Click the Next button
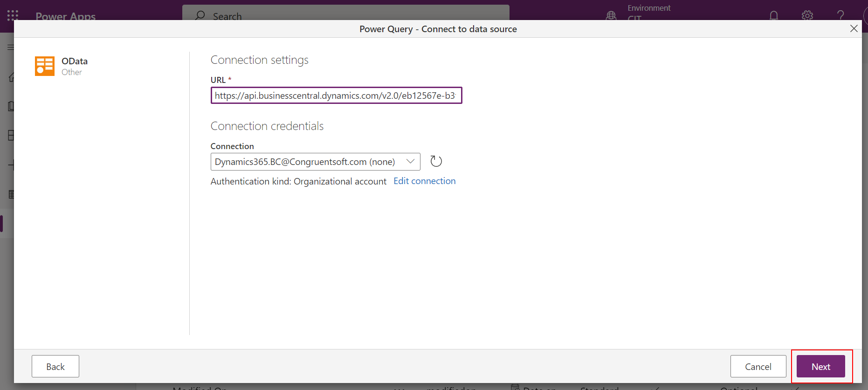The height and width of the screenshot is (390, 868). 820,366
